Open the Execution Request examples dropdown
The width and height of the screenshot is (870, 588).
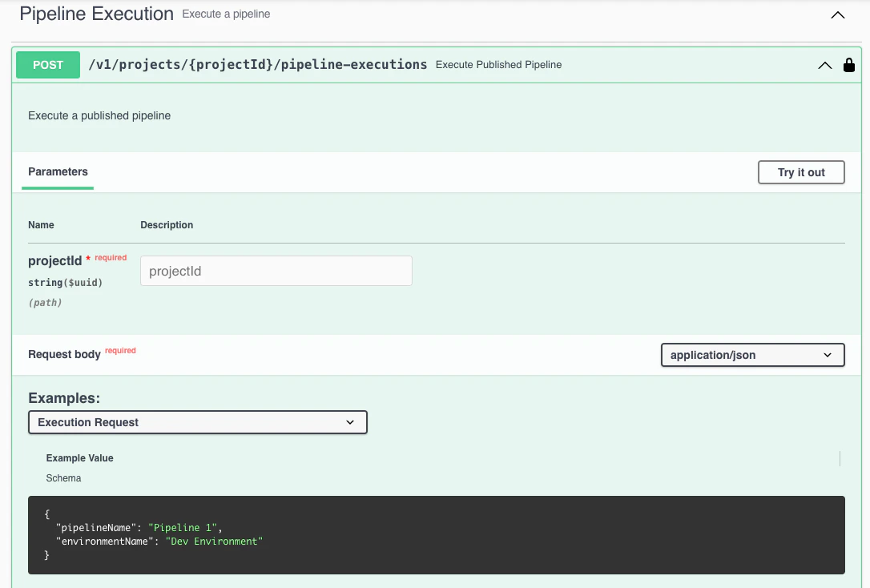197,422
